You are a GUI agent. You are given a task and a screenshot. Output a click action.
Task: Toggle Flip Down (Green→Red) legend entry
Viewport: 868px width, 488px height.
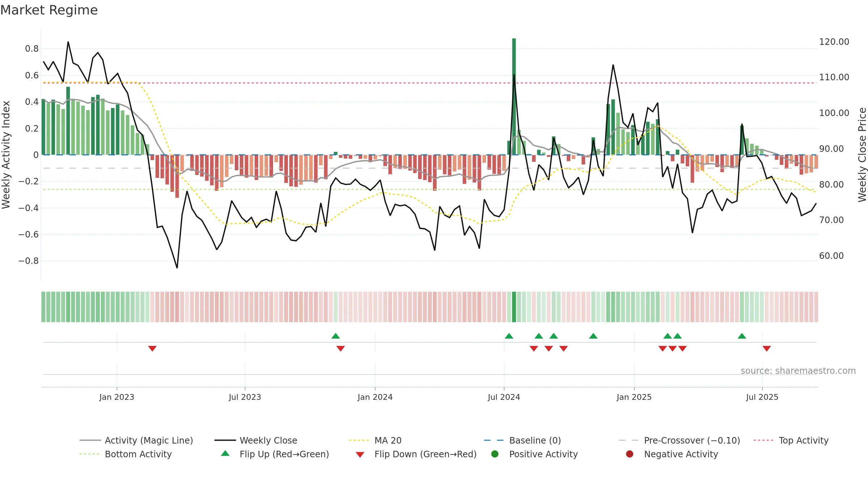tap(416, 454)
